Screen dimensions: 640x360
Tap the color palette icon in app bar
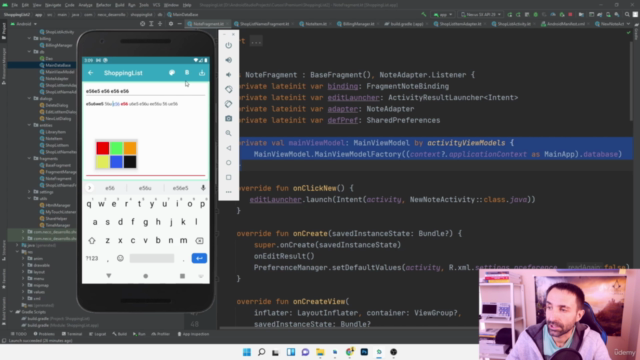(172, 73)
